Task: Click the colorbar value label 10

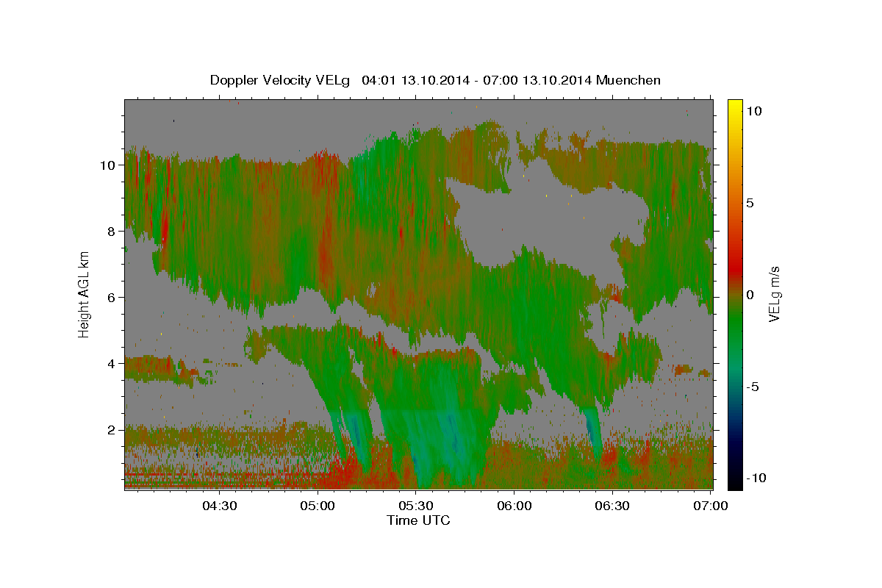Action: coord(753,110)
